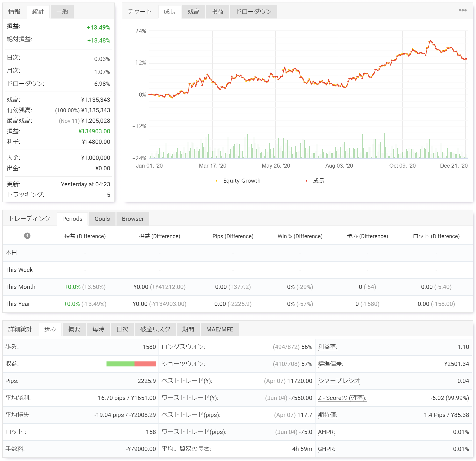Open the 残高 chart tab
Image resolution: width=476 pixels, height=461 pixels.
[x=194, y=12]
